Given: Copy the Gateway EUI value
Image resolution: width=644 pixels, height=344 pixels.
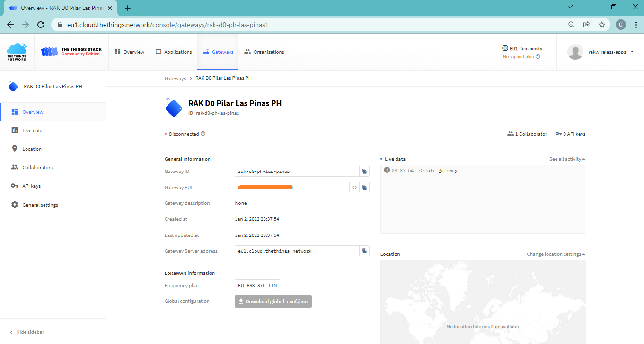Looking at the screenshot, I should click(x=364, y=188).
